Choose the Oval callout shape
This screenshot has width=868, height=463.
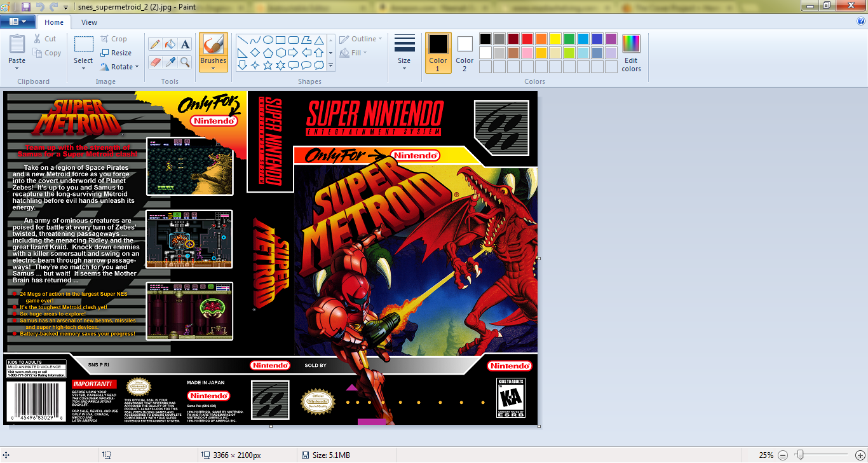tap(306, 65)
